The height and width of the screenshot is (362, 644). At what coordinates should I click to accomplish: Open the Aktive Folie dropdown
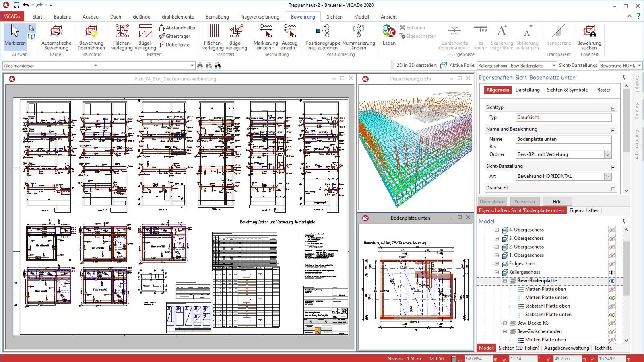(x=554, y=66)
